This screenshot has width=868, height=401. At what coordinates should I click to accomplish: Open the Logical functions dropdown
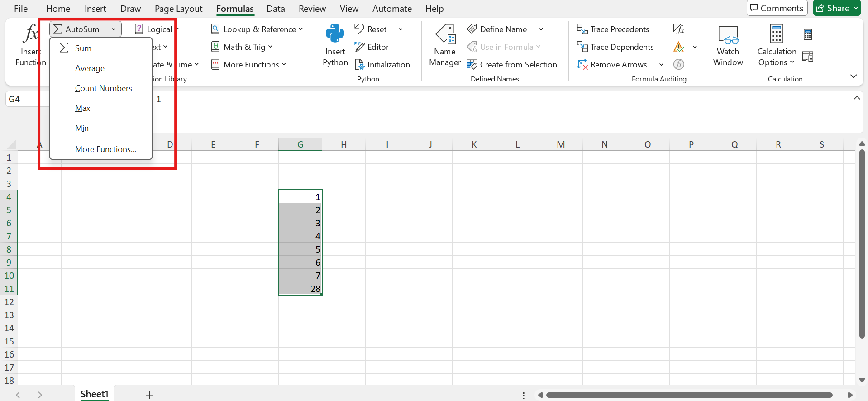tap(157, 29)
